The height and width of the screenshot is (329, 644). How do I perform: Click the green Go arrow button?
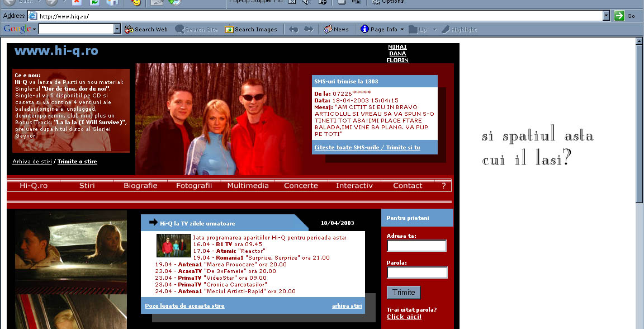pyautogui.click(x=619, y=16)
